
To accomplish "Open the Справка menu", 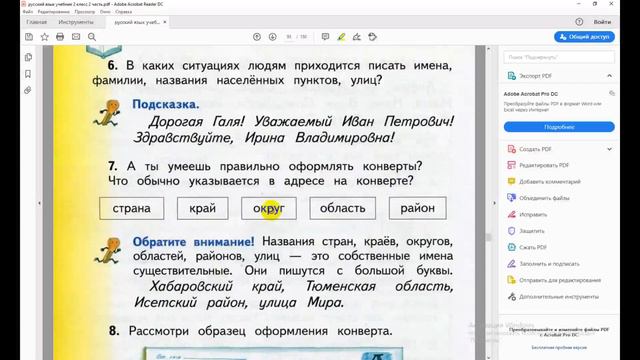I will pyautogui.click(x=124, y=12).
